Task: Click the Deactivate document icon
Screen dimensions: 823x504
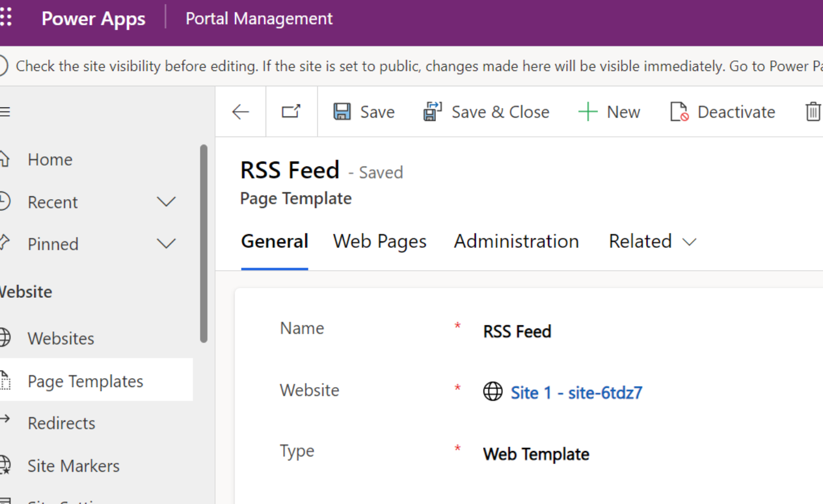Action: pos(679,112)
